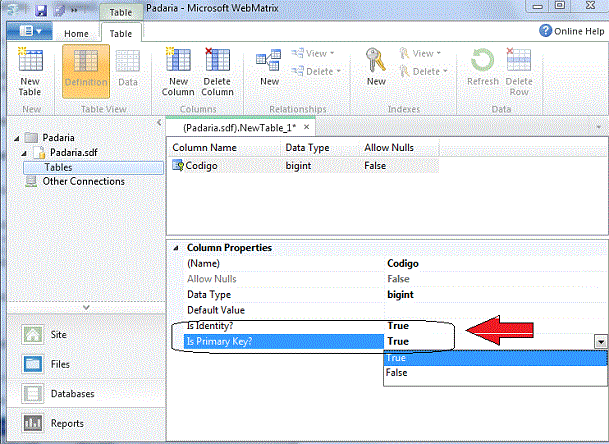Create a New relationship
The width and height of the screenshot is (609, 444).
click(x=269, y=67)
